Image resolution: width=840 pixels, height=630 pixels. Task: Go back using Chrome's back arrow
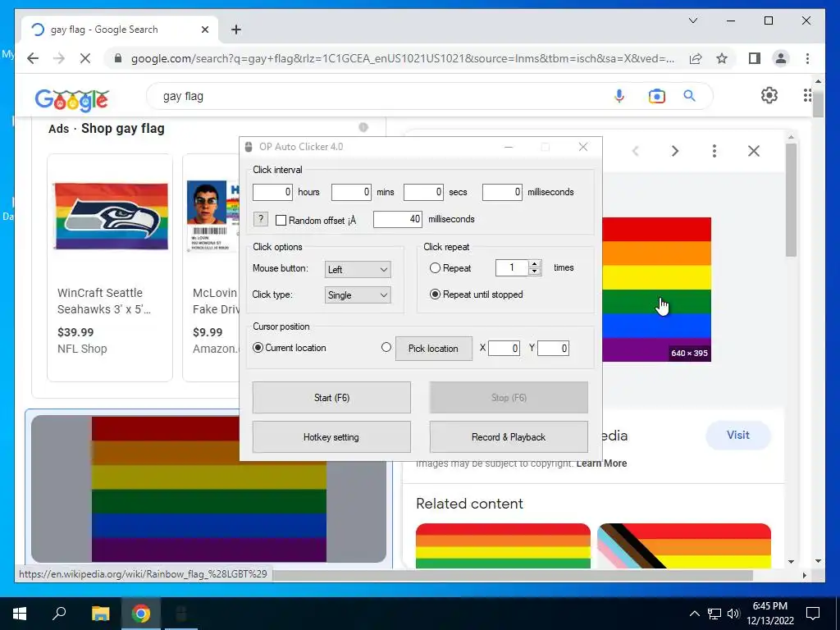click(33, 58)
